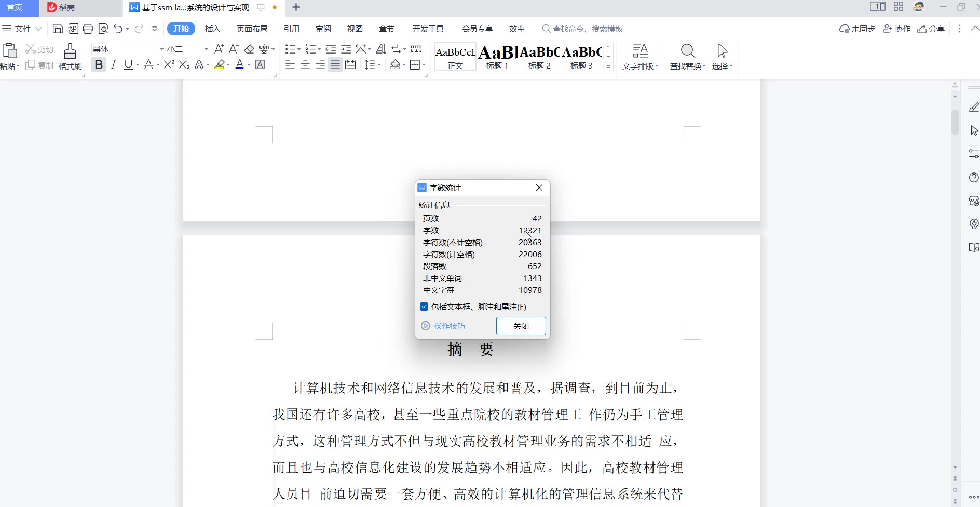This screenshot has width=980, height=507.
Task: Switch to the 引用 ribbon tab
Action: (x=292, y=29)
